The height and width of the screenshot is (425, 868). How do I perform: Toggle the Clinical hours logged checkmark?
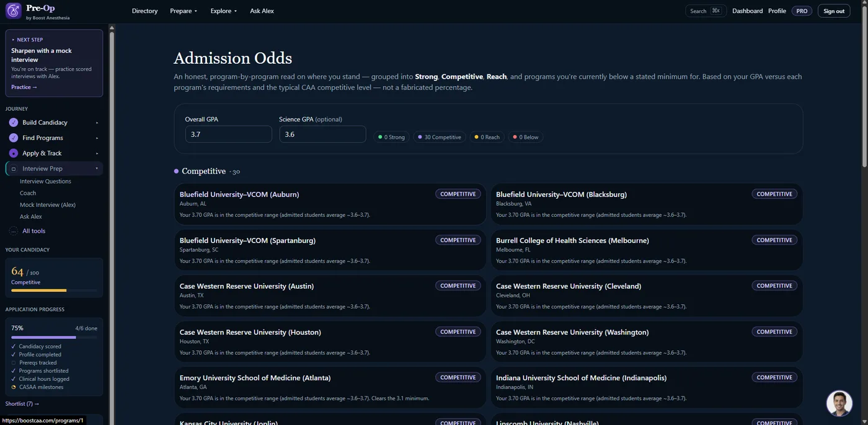tap(14, 379)
